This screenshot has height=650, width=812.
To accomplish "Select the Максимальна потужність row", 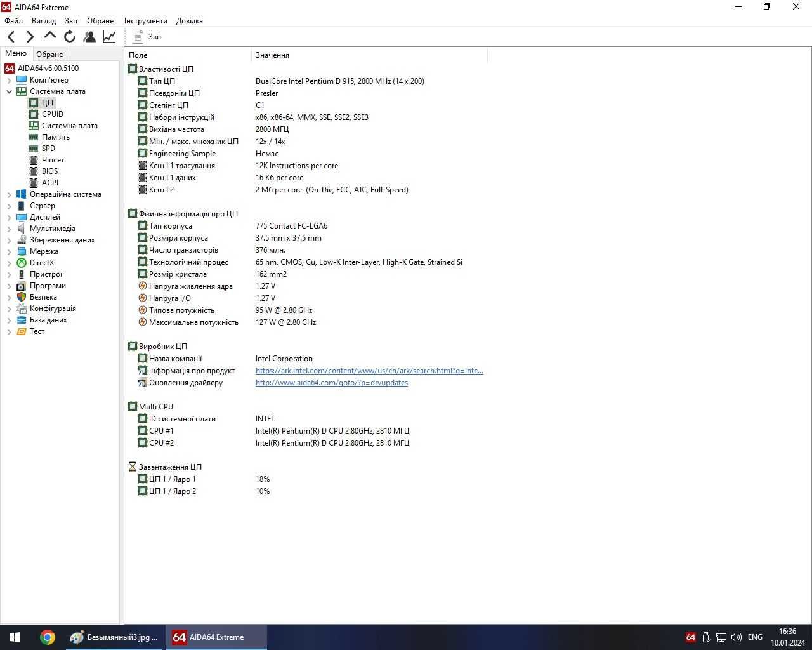I will [x=227, y=322].
